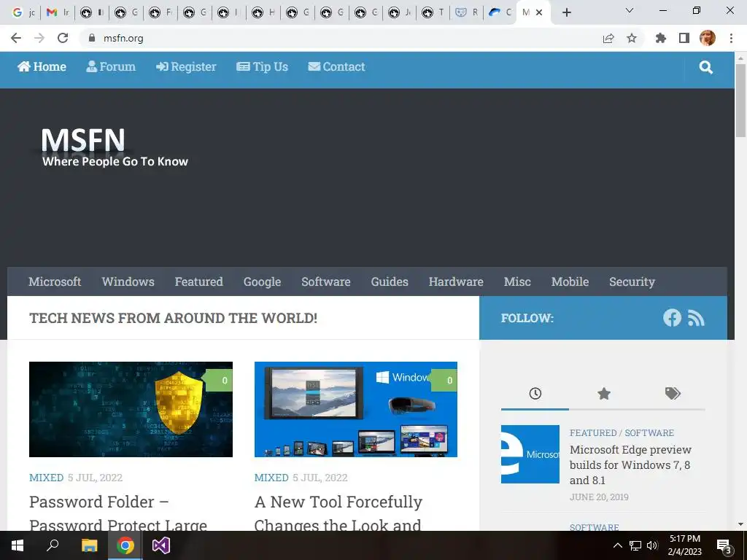Viewport: 747px width, 560px height.
Task: Open comment count on Password Folder image
Action: [218, 381]
